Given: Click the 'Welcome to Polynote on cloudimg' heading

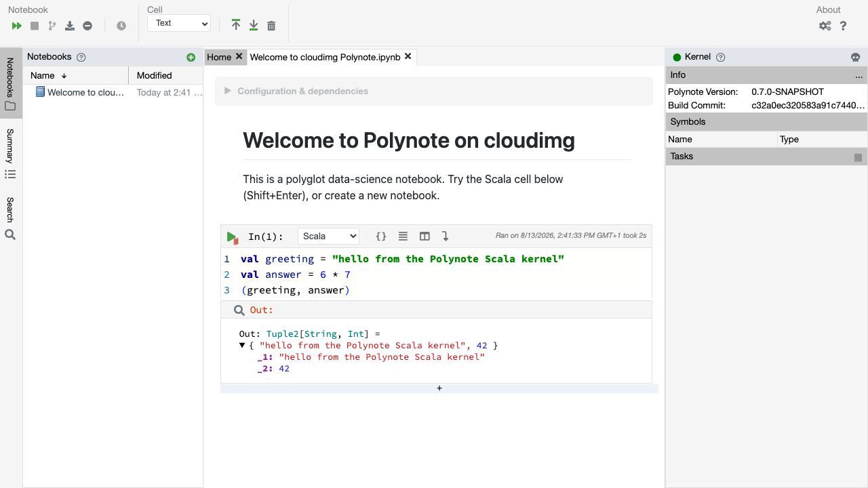Looking at the screenshot, I should pyautogui.click(x=409, y=140).
